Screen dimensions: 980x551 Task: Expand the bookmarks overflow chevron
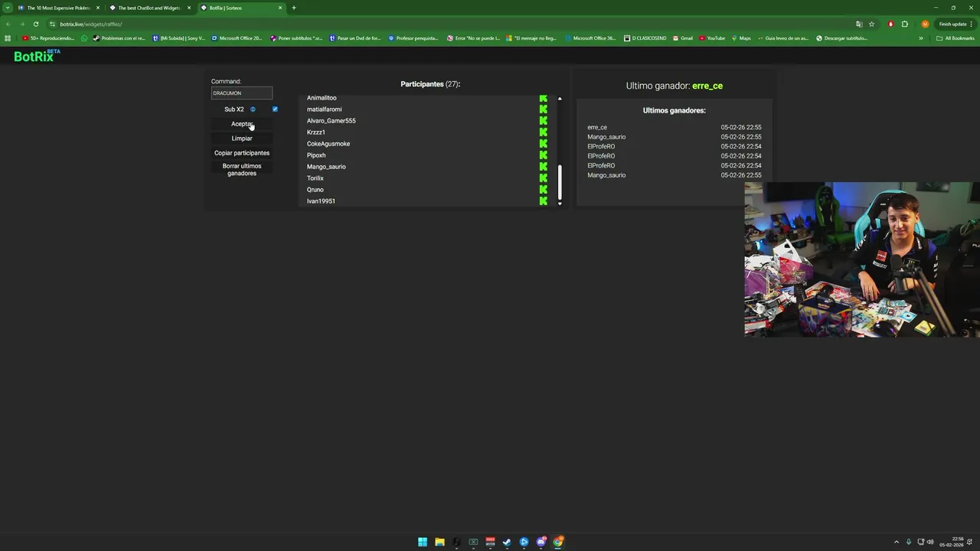[921, 38]
